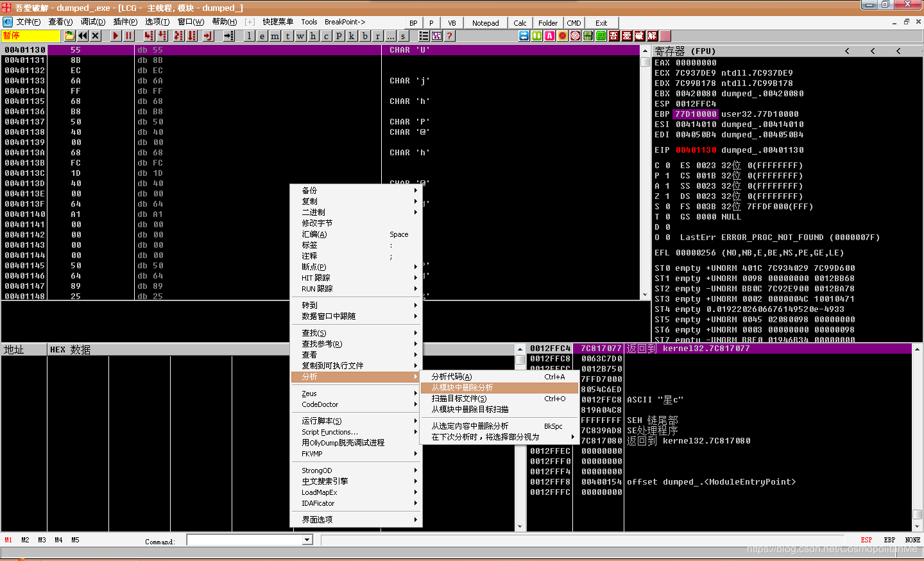The height and width of the screenshot is (561, 924).
Task: Click the blue swap arrows plugin icon
Action: pos(524,36)
